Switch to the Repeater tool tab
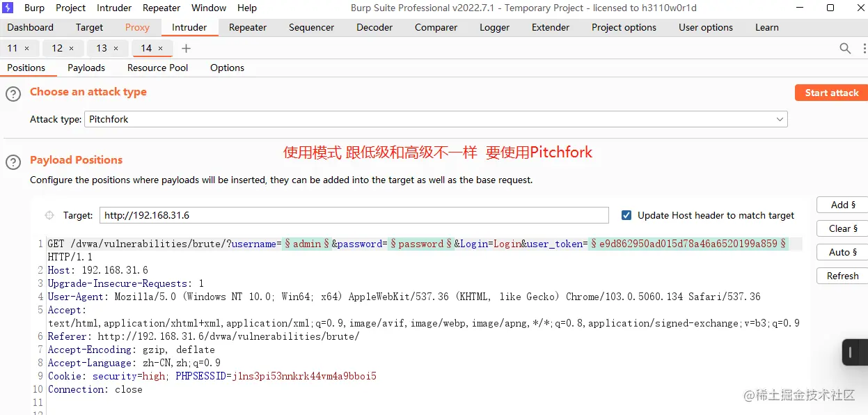 248,27
